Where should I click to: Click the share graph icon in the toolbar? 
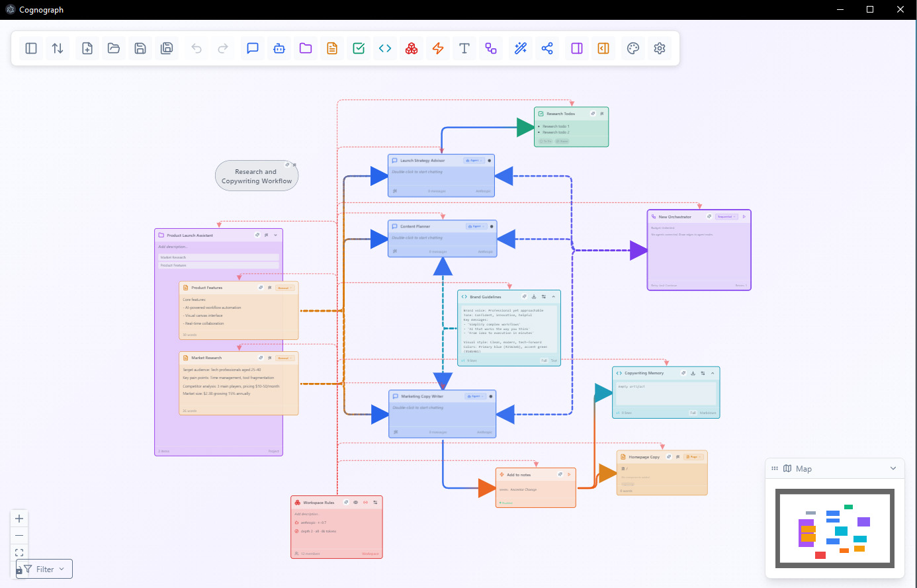coord(546,48)
